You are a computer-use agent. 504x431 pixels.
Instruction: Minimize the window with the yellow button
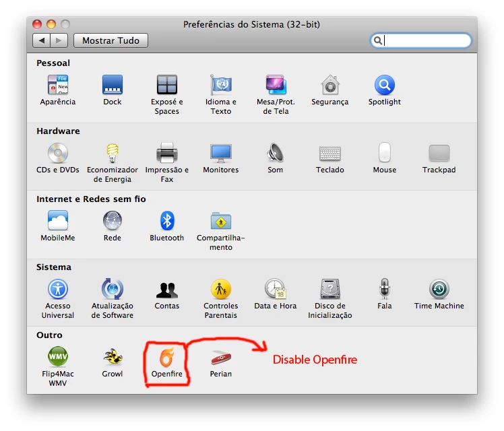(51, 24)
